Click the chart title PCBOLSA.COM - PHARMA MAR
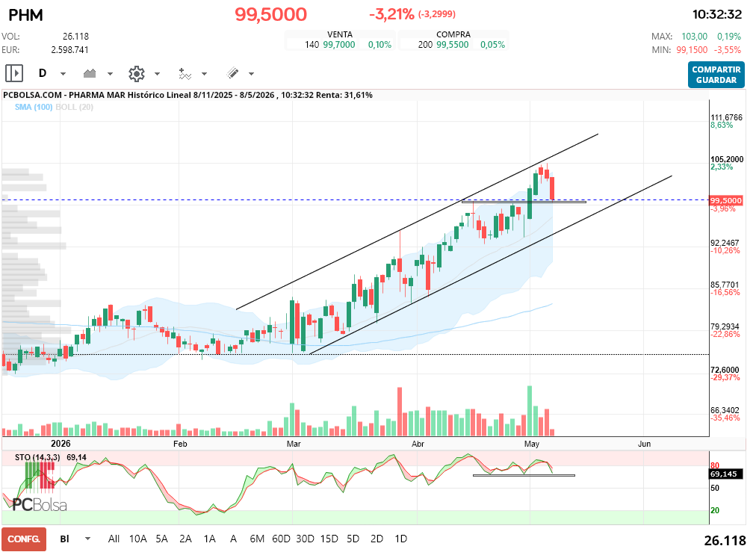756x555 pixels. 64,95
